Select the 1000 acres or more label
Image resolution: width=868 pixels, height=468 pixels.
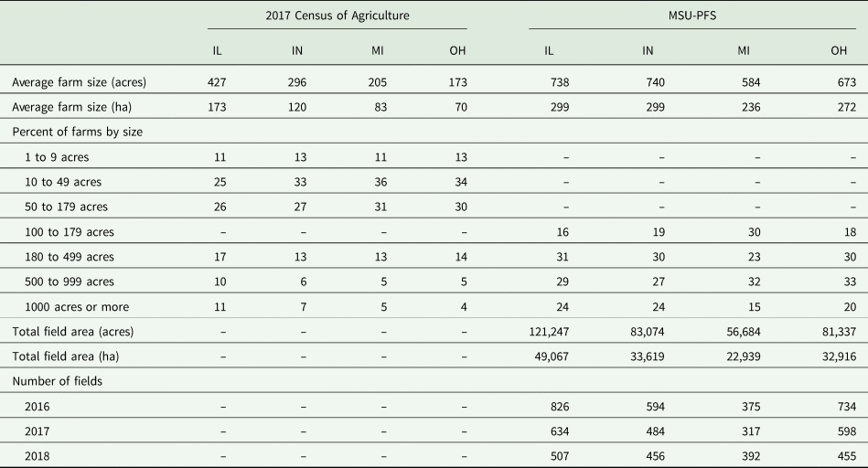tap(77, 307)
